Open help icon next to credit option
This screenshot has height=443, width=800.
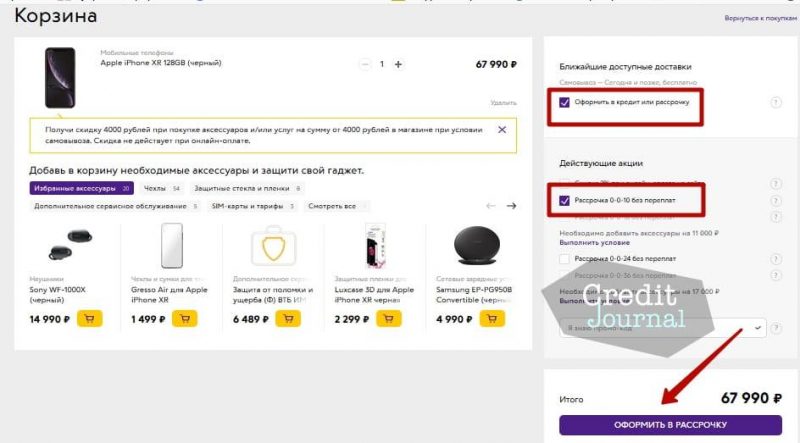[776, 103]
